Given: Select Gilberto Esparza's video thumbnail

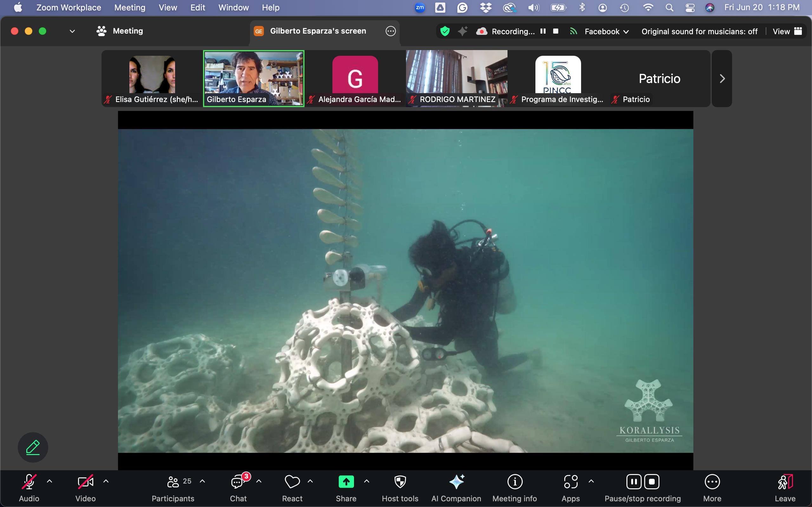Looking at the screenshot, I should pyautogui.click(x=254, y=78).
